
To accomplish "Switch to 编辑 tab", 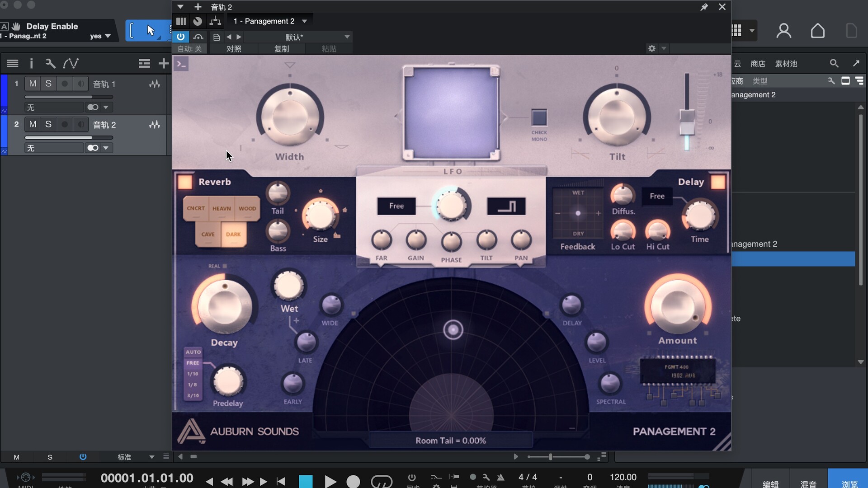I will pos(770,484).
